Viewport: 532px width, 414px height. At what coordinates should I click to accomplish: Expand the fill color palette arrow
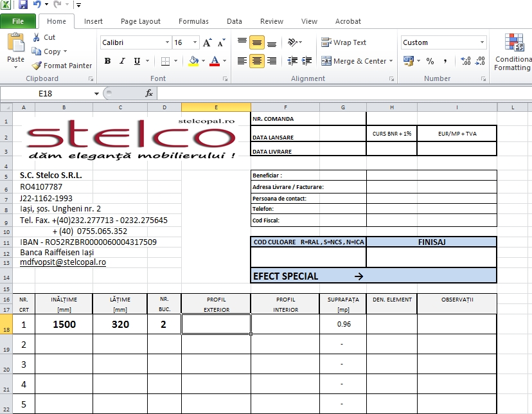pyautogui.click(x=203, y=61)
